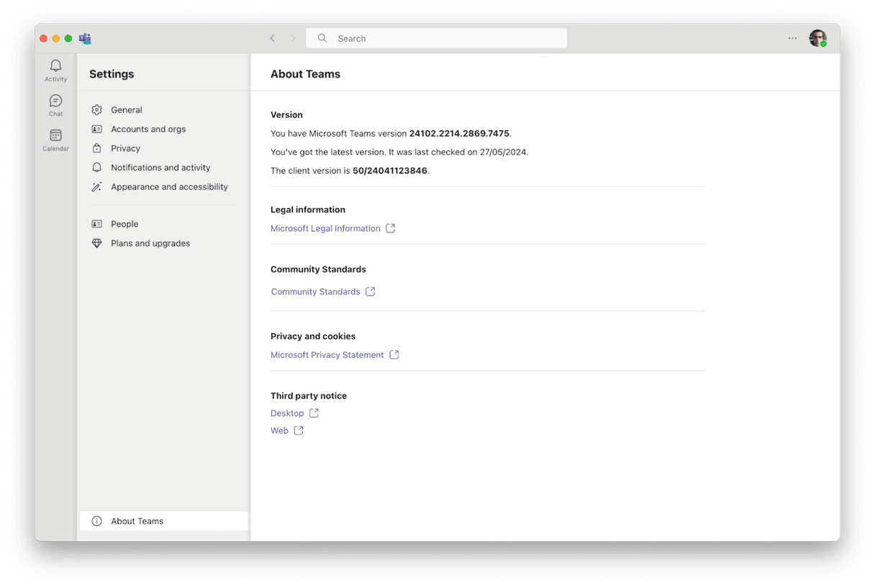The height and width of the screenshot is (588, 875).
Task: Open Microsoft Legal Information link
Action: pyautogui.click(x=325, y=228)
